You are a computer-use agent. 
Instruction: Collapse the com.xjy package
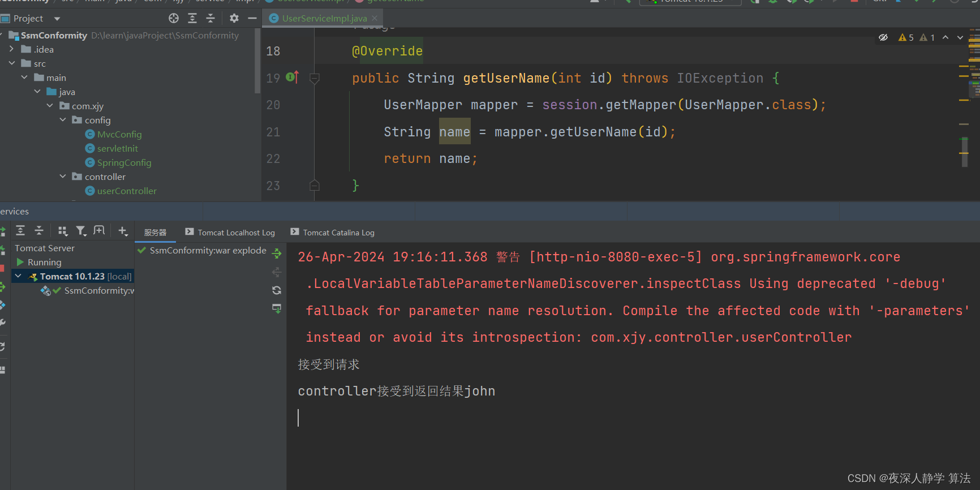click(50, 106)
